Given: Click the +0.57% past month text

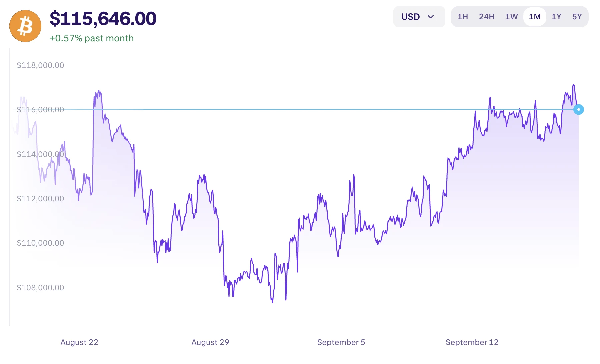Looking at the screenshot, I should [92, 38].
